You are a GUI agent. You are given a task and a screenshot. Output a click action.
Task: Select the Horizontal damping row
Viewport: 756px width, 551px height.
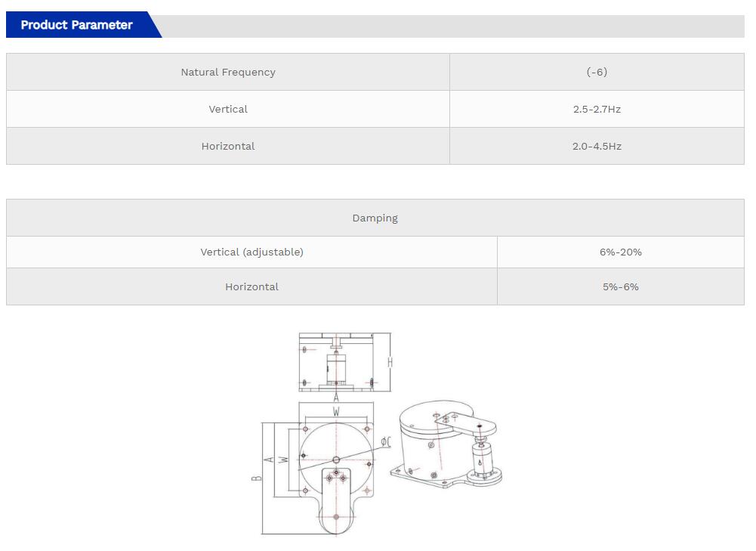tap(251, 286)
